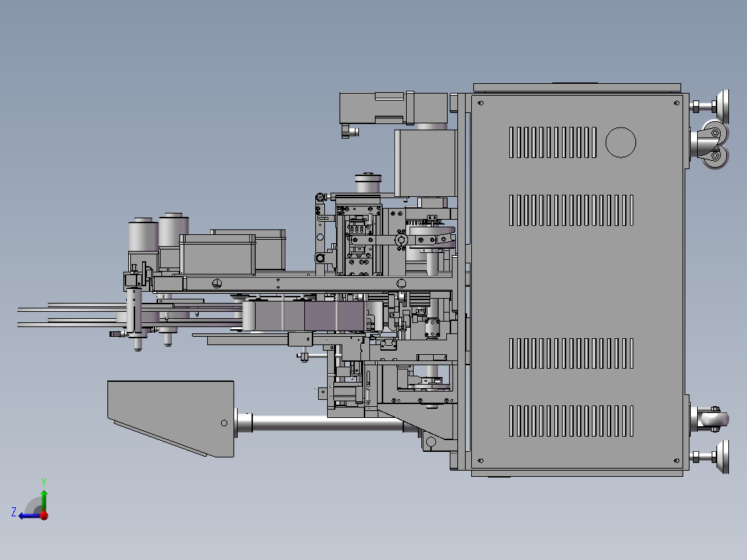Select the third row of ventilation slots
Image resolution: width=747 pixels, height=560 pixels.
click(x=571, y=353)
